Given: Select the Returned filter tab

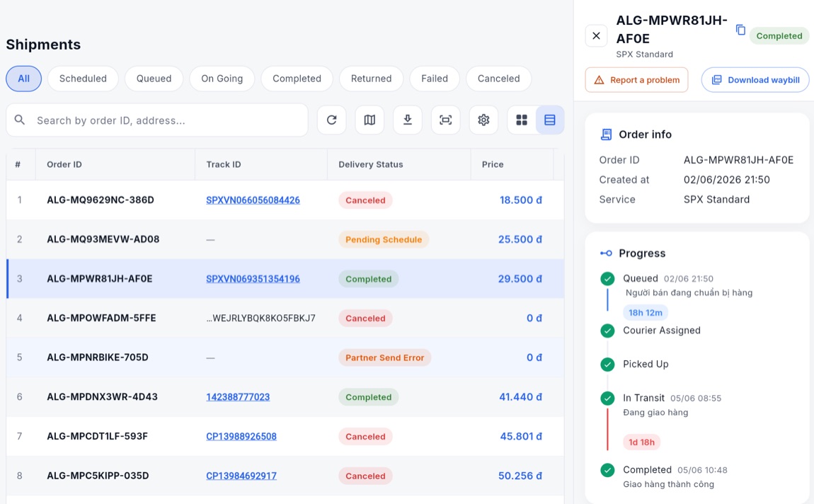Looking at the screenshot, I should pos(371,79).
